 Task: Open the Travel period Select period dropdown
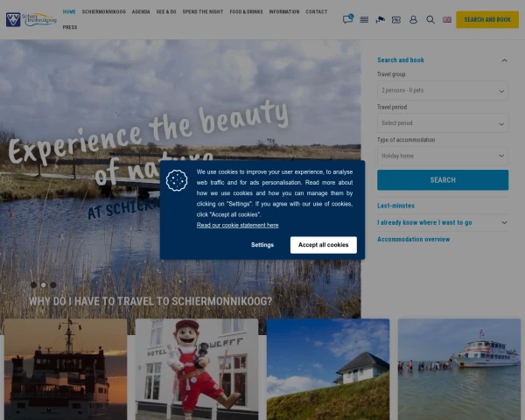[x=442, y=123]
